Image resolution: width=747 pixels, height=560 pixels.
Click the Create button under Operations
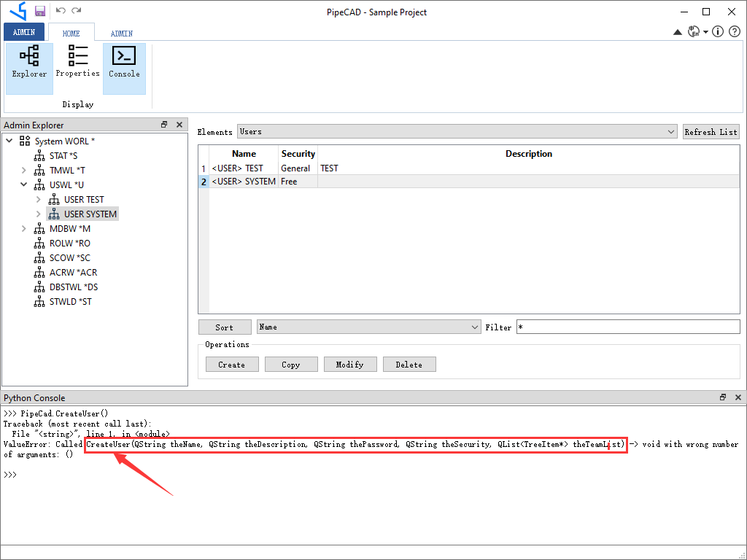pyautogui.click(x=231, y=364)
